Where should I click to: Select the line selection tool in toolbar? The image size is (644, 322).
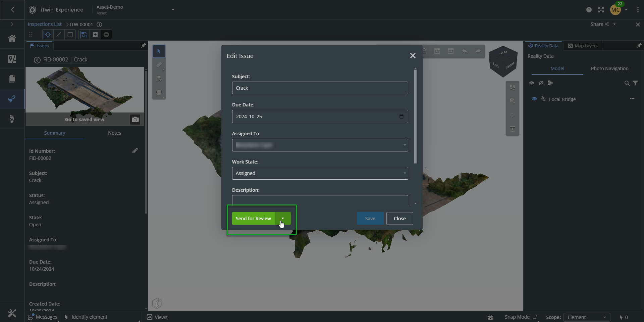[x=59, y=35]
